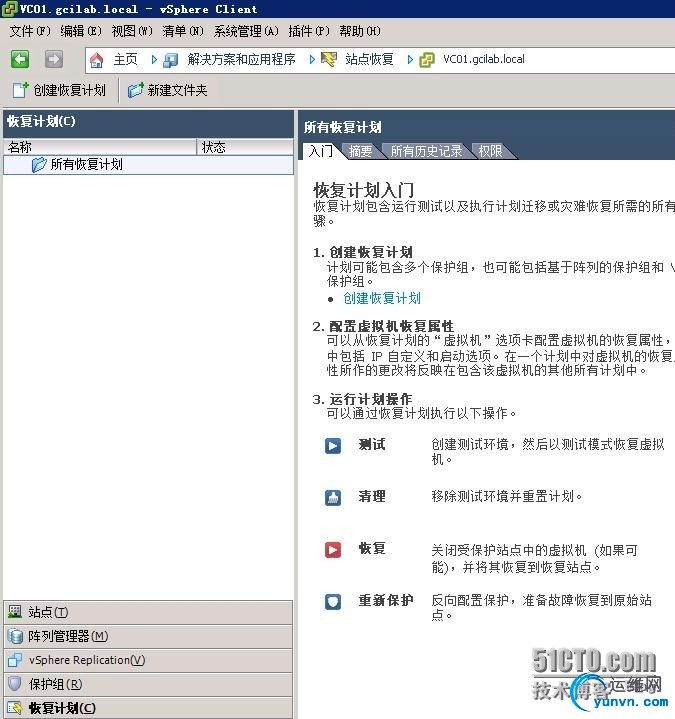Click the grey forward navigation arrow

pyautogui.click(x=54, y=59)
